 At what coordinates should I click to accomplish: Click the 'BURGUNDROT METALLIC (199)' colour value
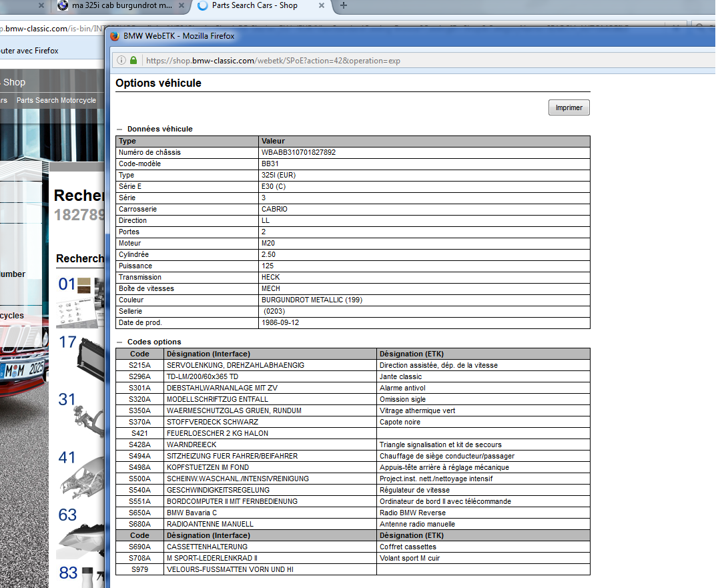click(x=312, y=300)
